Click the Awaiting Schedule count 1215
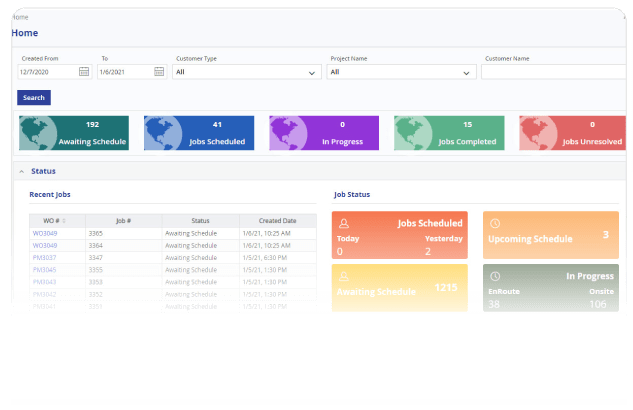The height and width of the screenshot is (410, 633). click(x=446, y=288)
